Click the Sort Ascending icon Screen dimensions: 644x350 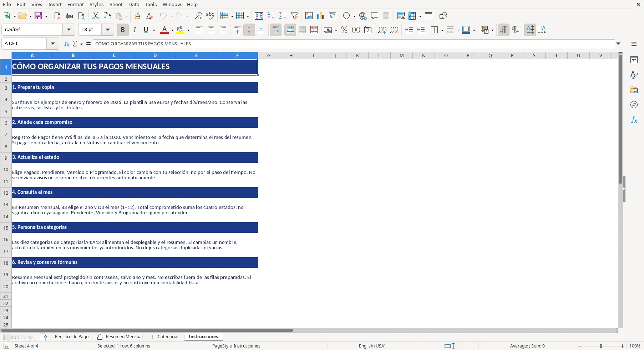(271, 16)
